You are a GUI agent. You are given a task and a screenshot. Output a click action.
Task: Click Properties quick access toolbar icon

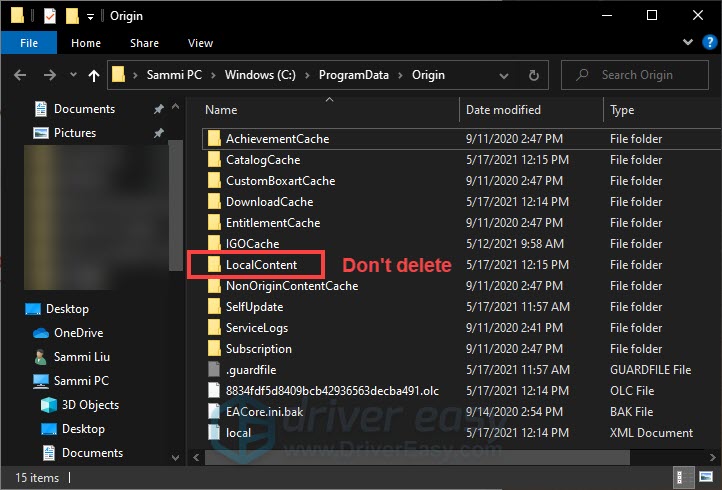(x=50, y=16)
